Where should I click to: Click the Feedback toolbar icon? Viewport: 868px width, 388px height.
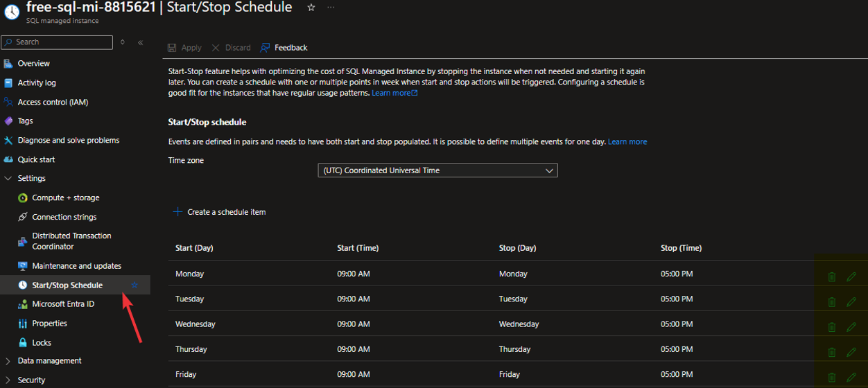tap(265, 48)
